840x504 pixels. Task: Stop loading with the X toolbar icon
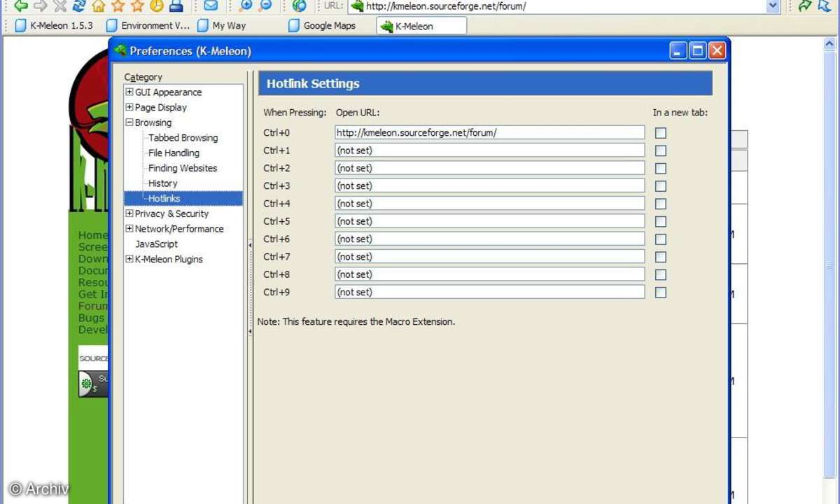tap(60, 6)
